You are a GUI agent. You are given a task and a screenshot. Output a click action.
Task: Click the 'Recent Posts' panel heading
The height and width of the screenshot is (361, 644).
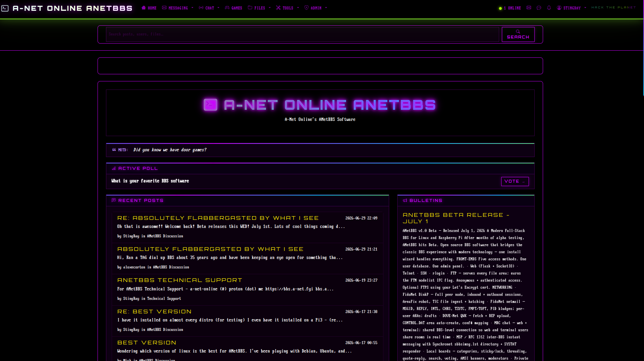tap(141, 201)
